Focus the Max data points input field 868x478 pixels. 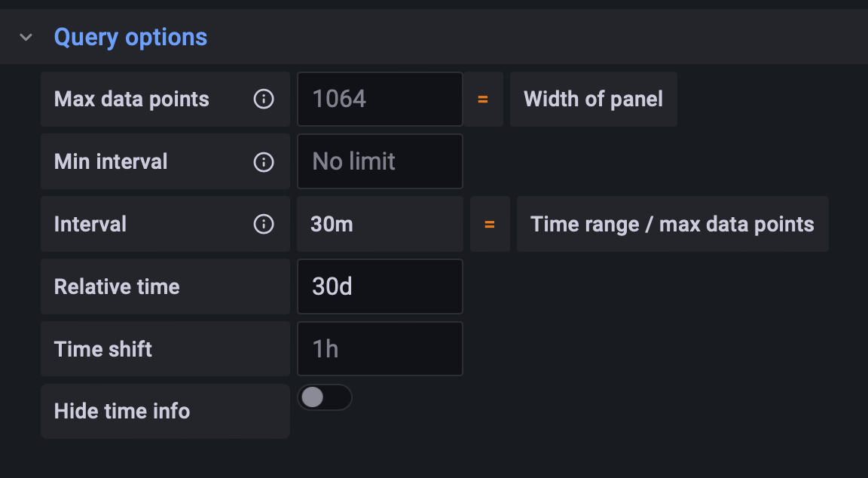pos(380,99)
